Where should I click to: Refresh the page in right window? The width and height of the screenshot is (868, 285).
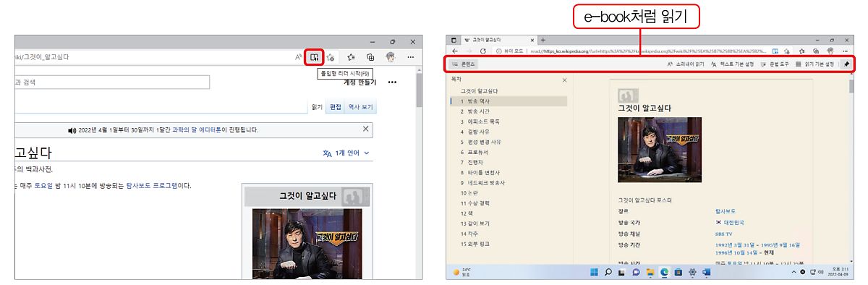coord(483,51)
